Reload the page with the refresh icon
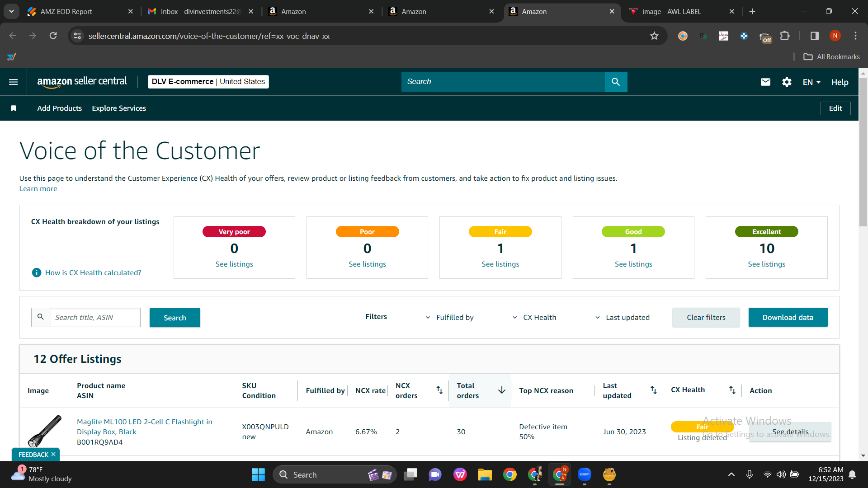This screenshot has height=488, width=868. click(x=53, y=36)
